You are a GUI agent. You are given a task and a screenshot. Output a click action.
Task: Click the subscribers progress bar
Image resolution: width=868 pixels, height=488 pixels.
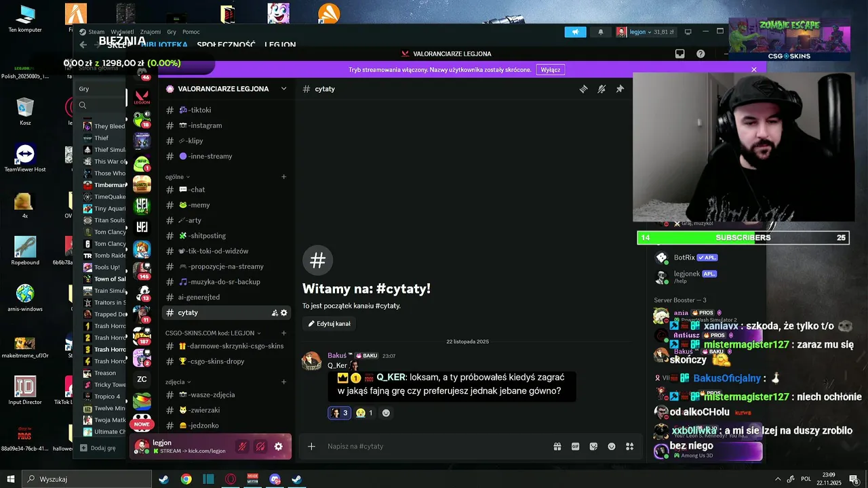point(743,238)
